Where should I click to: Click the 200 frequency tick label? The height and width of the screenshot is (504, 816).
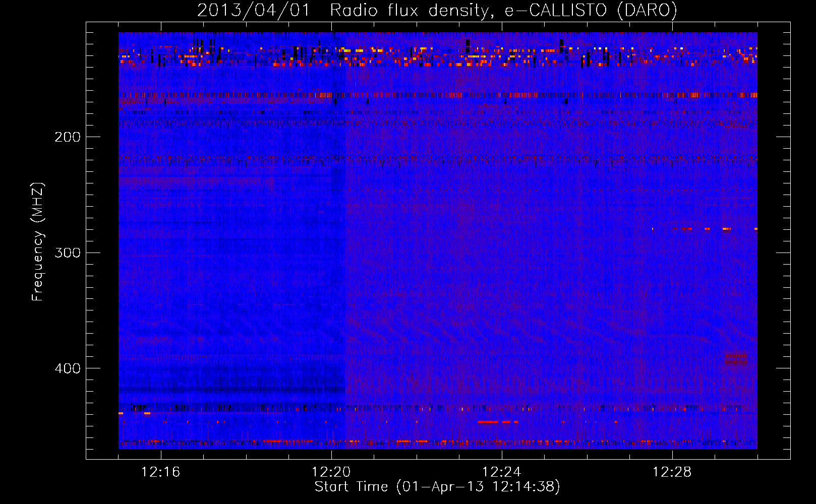tap(68, 137)
